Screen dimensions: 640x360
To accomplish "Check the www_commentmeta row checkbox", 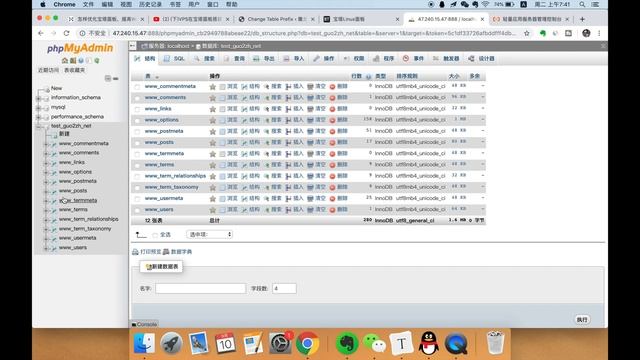I will tap(137, 87).
